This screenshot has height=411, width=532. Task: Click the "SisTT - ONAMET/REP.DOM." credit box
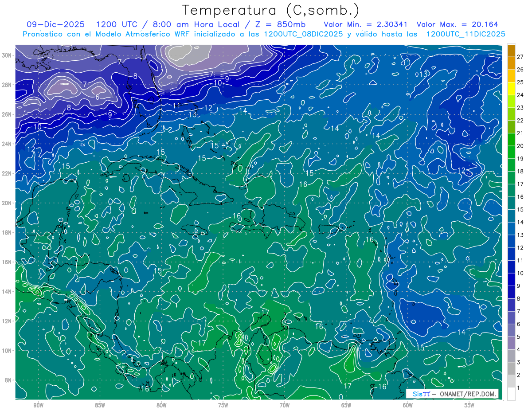click(x=452, y=394)
